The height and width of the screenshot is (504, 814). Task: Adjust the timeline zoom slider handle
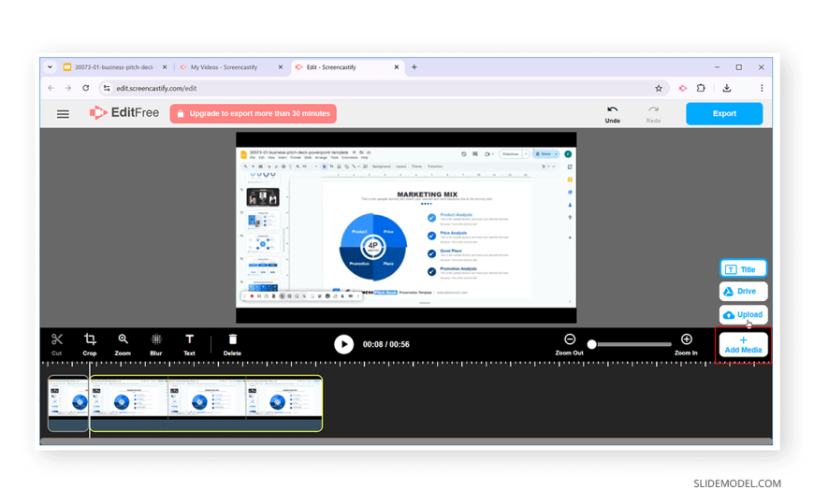click(591, 344)
